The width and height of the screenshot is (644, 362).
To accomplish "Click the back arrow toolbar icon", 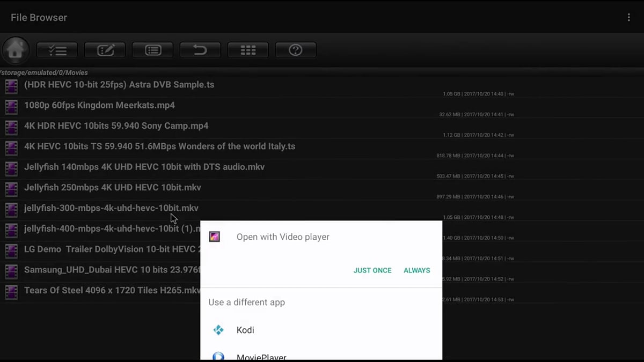I will pyautogui.click(x=200, y=50).
